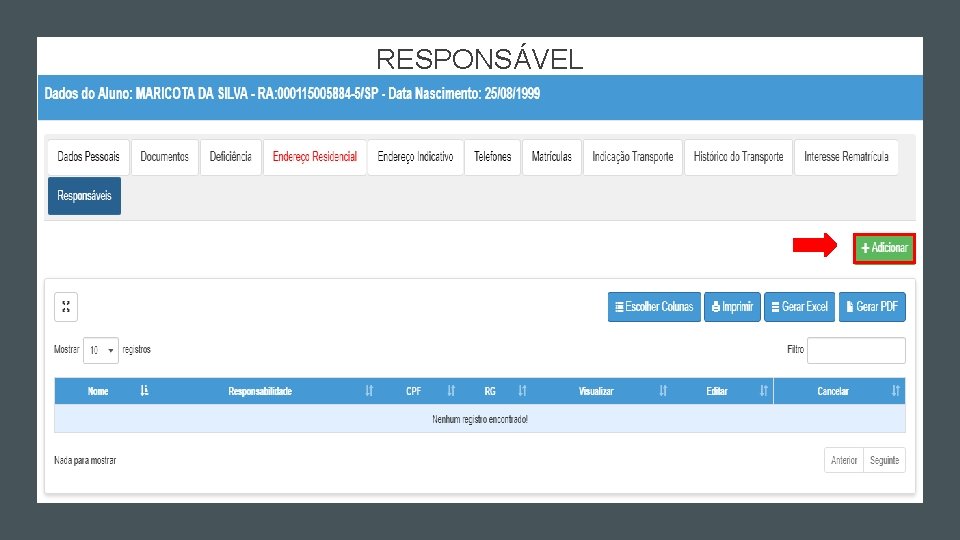The width and height of the screenshot is (960, 540).
Task: Click the RG column header
Action: click(490, 391)
